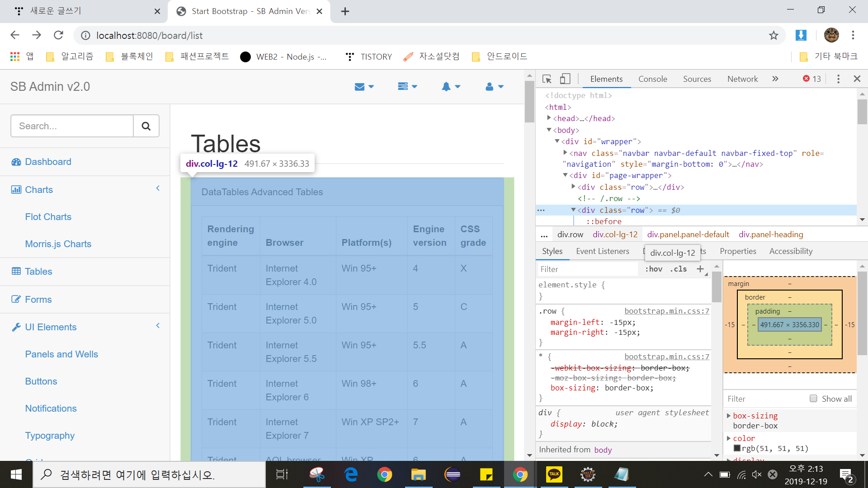Expand the Charts sidebar menu chevron
The height and width of the screenshot is (488, 868).
(x=158, y=188)
